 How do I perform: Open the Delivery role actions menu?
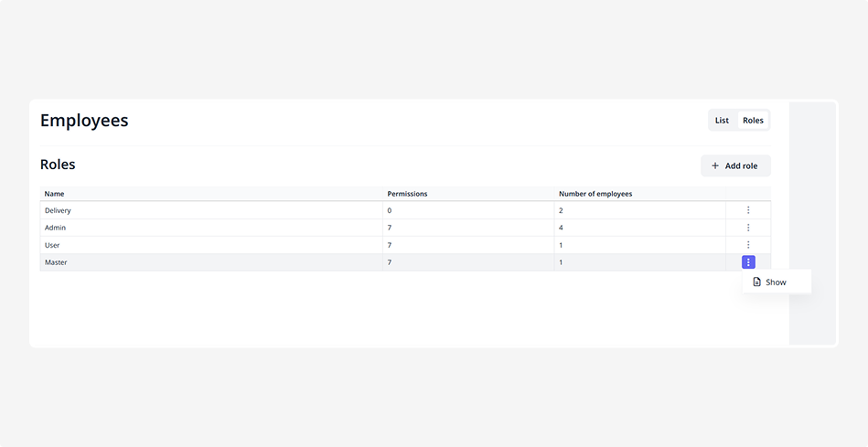[x=748, y=210]
